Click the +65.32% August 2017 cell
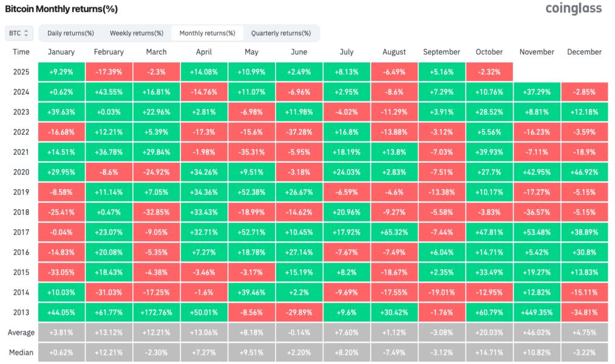Viewport: 615px width, 364px height. point(394,232)
